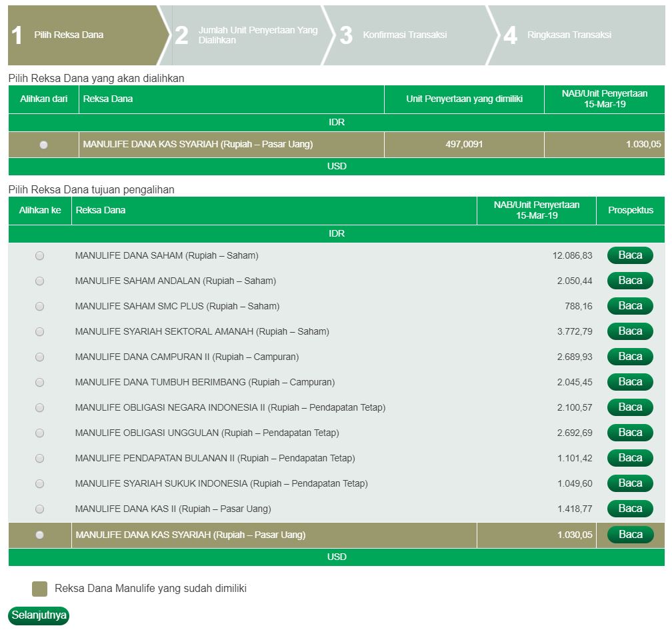672x632 pixels.
Task: Pick Manulife Dana Campuran II radio button
Action: pos(39,357)
